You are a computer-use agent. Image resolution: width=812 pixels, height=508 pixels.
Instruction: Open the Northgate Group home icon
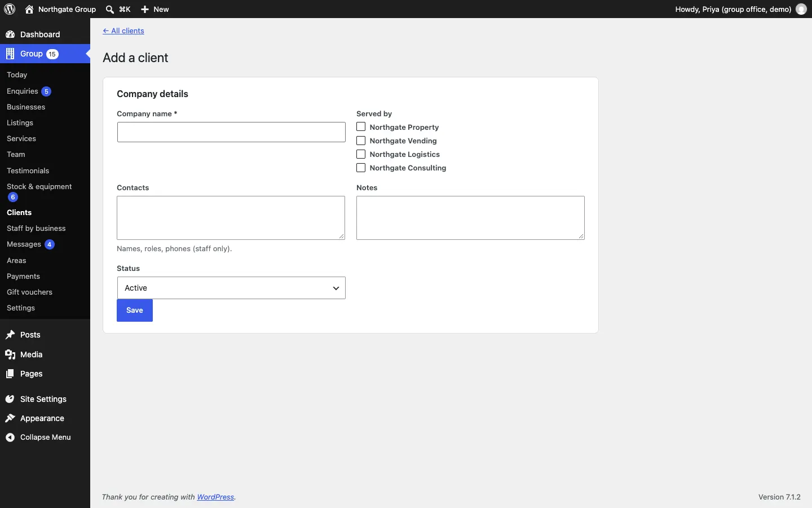(29, 10)
